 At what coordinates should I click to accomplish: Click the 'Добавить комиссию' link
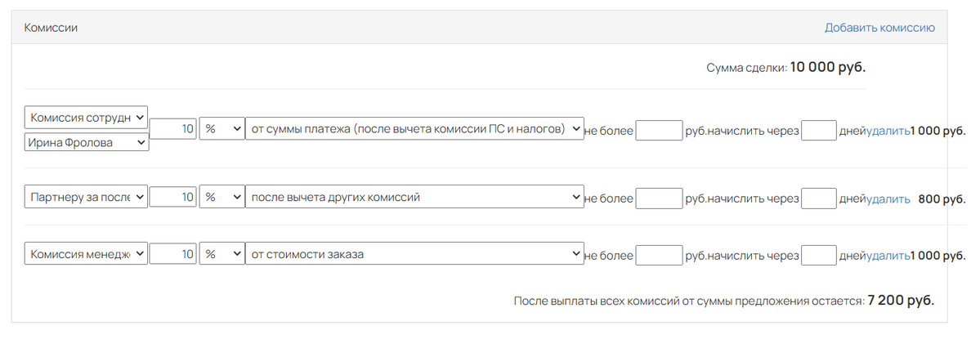coord(879,28)
